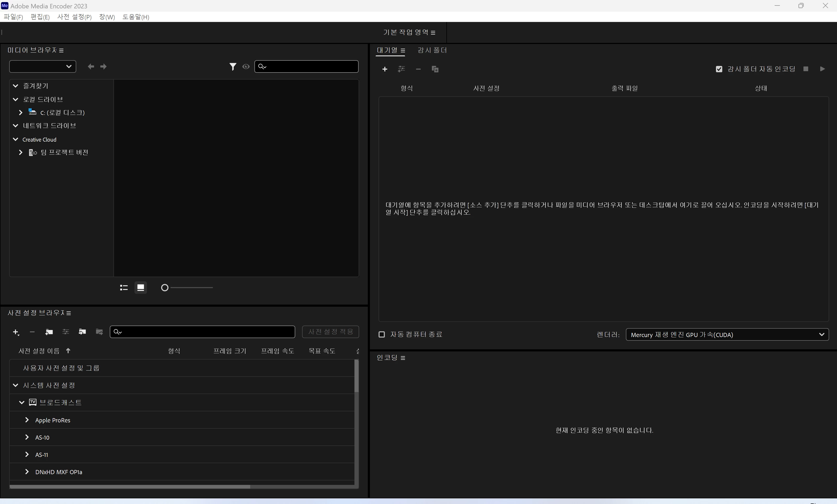Switch to the 감시 폴더 tab

[432, 50]
